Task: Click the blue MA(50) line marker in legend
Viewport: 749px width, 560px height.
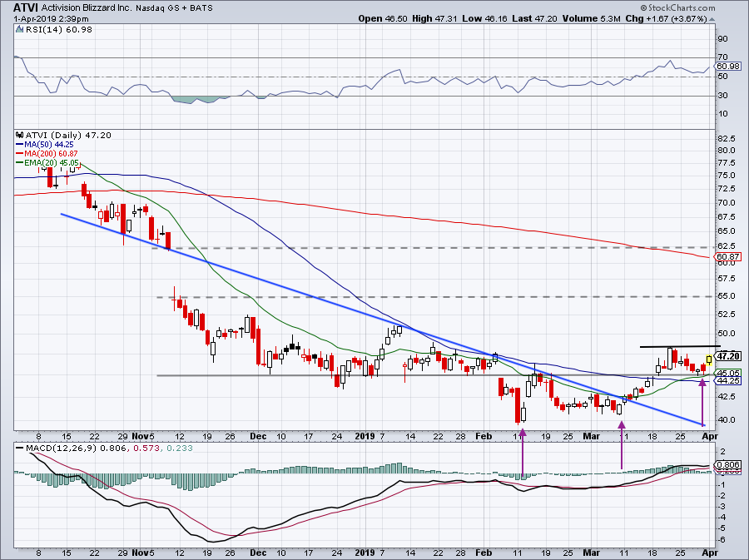Action: (20, 145)
